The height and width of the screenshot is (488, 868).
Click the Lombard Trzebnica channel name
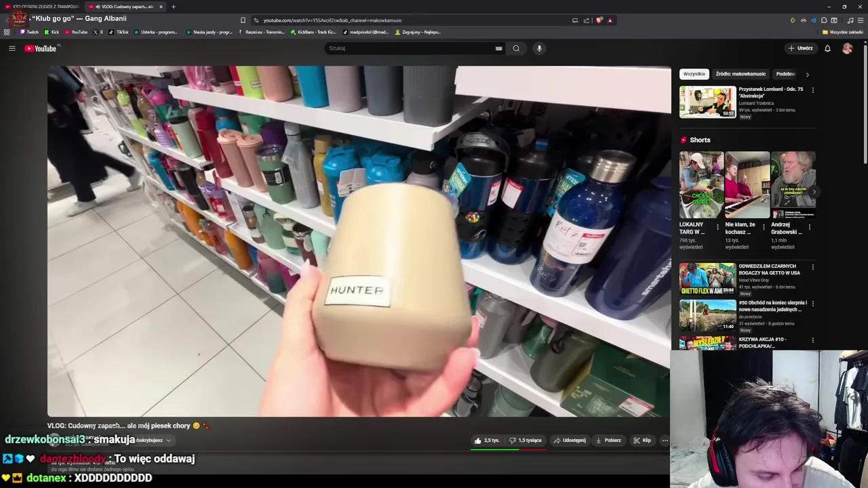756,103
